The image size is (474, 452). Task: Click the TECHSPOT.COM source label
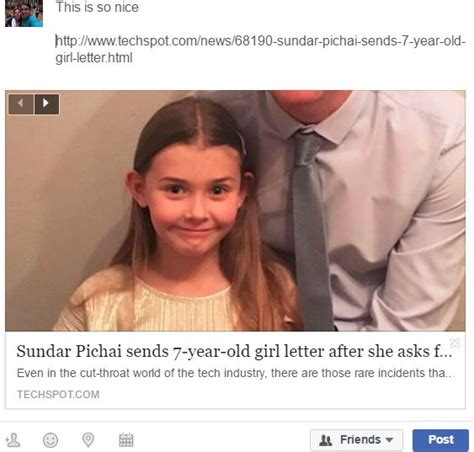[58, 395]
